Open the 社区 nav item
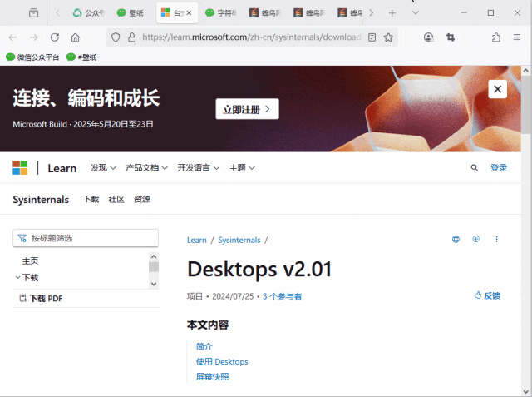The width and height of the screenshot is (532, 397). pyautogui.click(x=116, y=200)
